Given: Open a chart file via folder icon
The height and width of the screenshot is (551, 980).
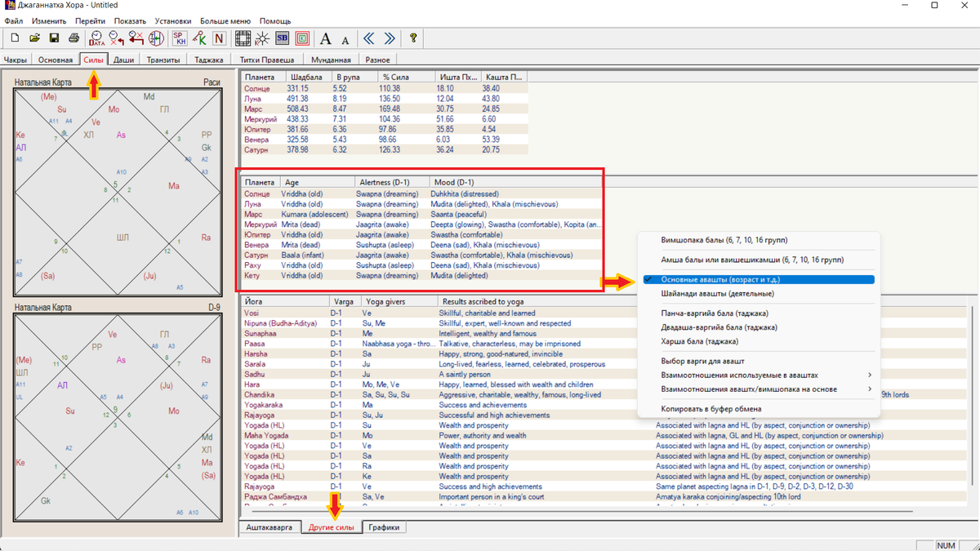Looking at the screenshot, I should pyautogui.click(x=34, y=38).
